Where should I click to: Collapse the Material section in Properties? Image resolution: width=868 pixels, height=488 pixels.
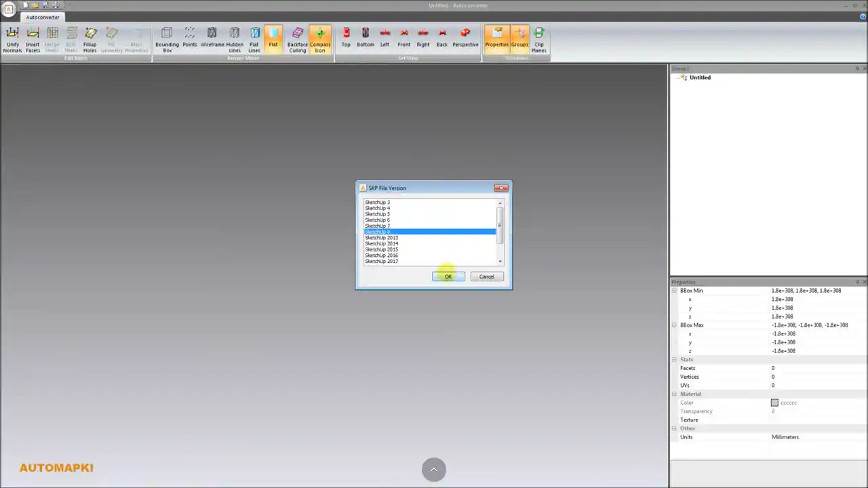tap(673, 394)
